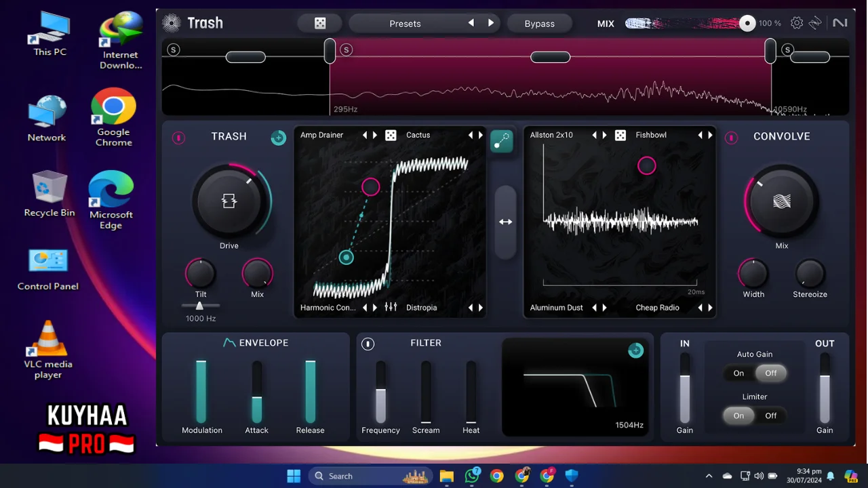Click the pink node in Convolve display

pos(647,165)
